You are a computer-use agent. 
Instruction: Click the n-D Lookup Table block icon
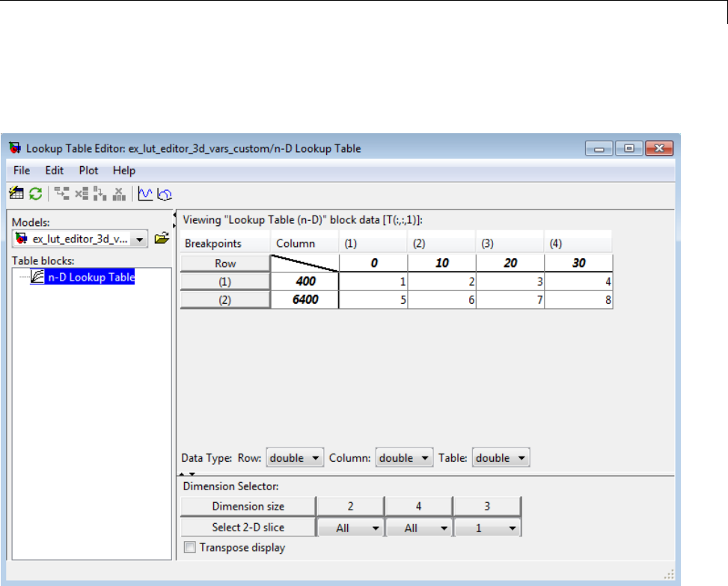click(37, 277)
